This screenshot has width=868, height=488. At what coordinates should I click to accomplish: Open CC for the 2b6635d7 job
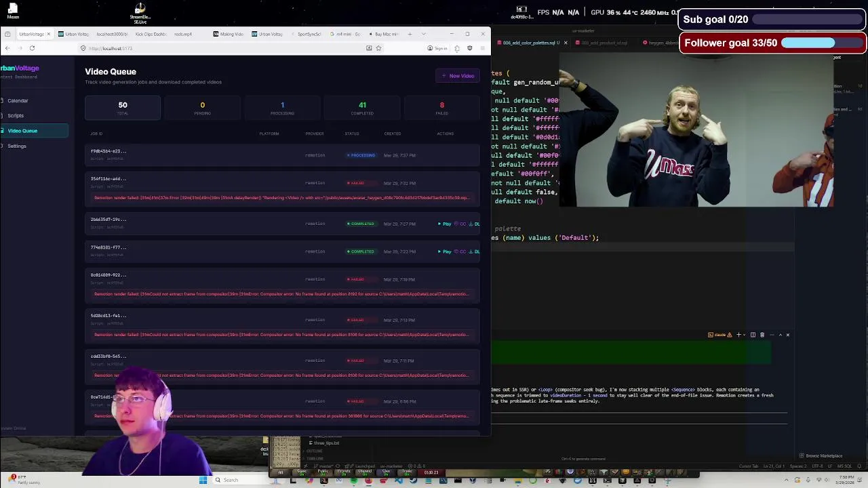[x=460, y=224]
